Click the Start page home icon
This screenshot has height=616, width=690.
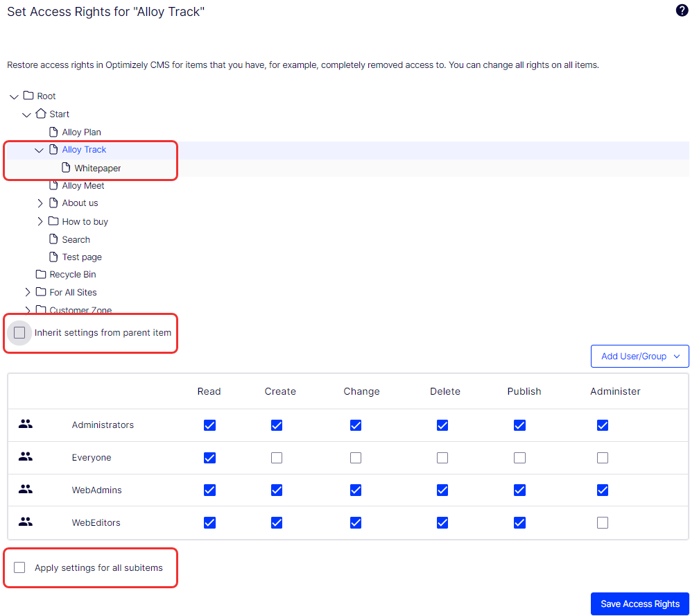pyautogui.click(x=40, y=114)
